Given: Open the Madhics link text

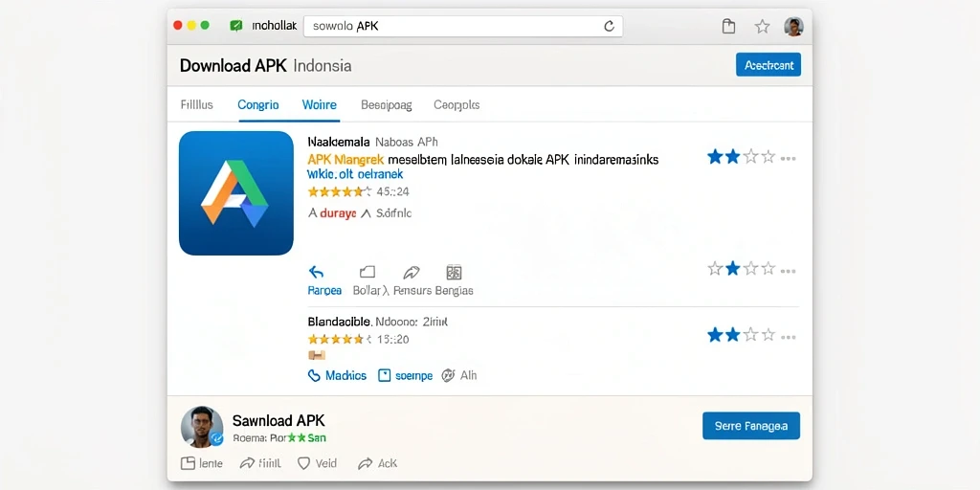Looking at the screenshot, I should click(345, 375).
